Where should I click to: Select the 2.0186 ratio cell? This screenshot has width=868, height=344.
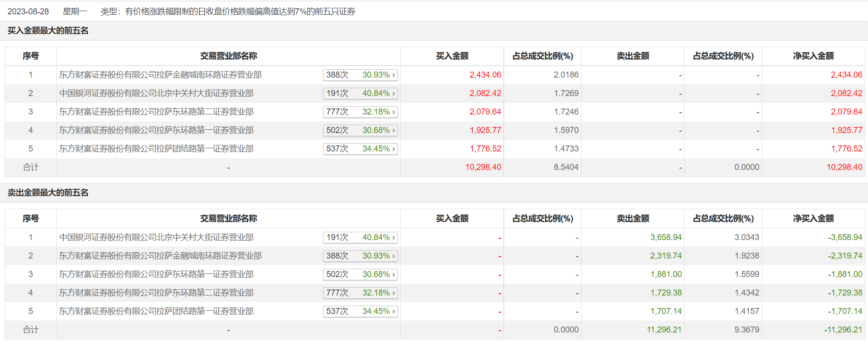(x=566, y=75)
